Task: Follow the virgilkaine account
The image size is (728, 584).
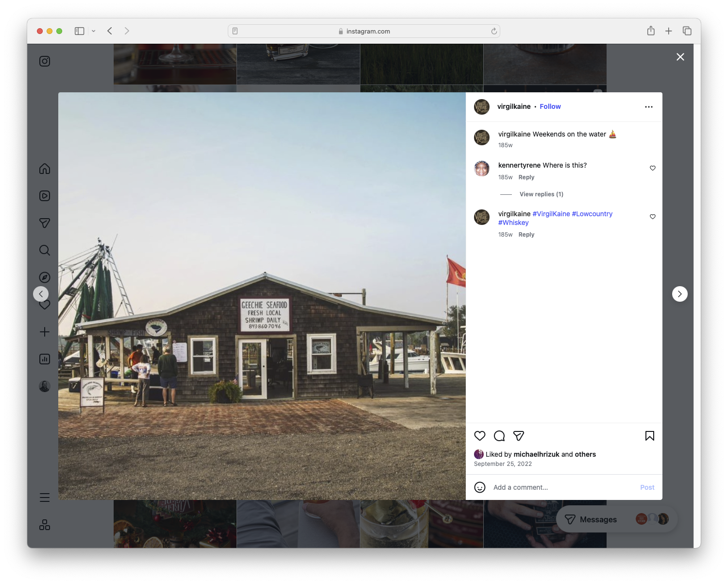Action: (x=550, y=106)
